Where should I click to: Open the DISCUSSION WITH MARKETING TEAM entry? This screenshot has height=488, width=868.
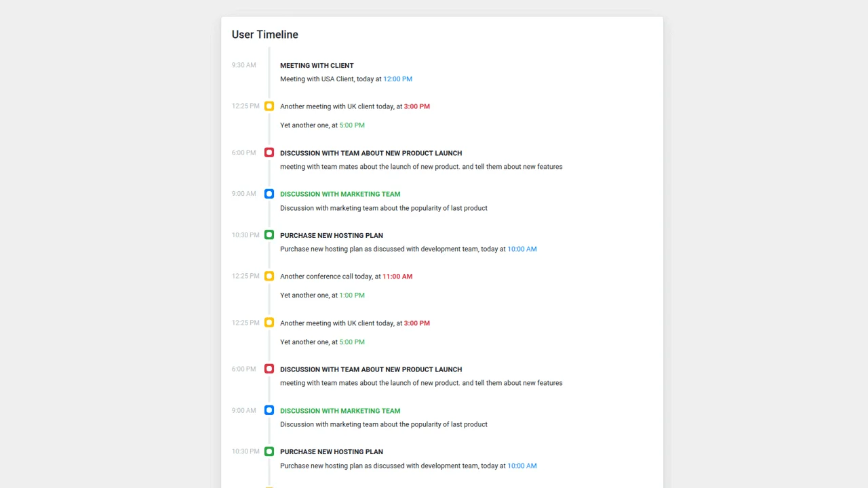(x=340, y=194)
